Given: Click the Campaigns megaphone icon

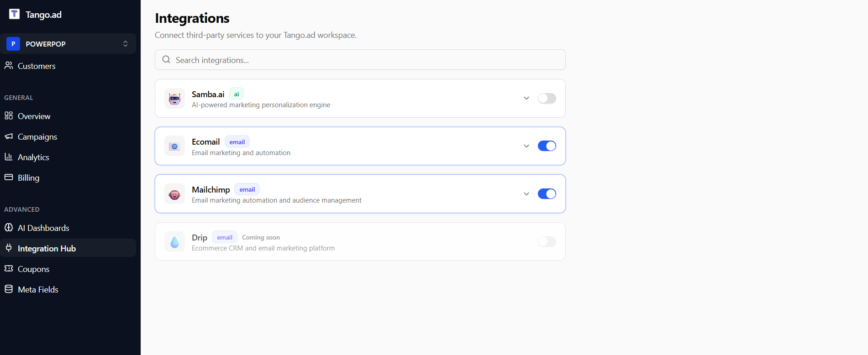Looking at the screenshot, I should click(9, 136).
